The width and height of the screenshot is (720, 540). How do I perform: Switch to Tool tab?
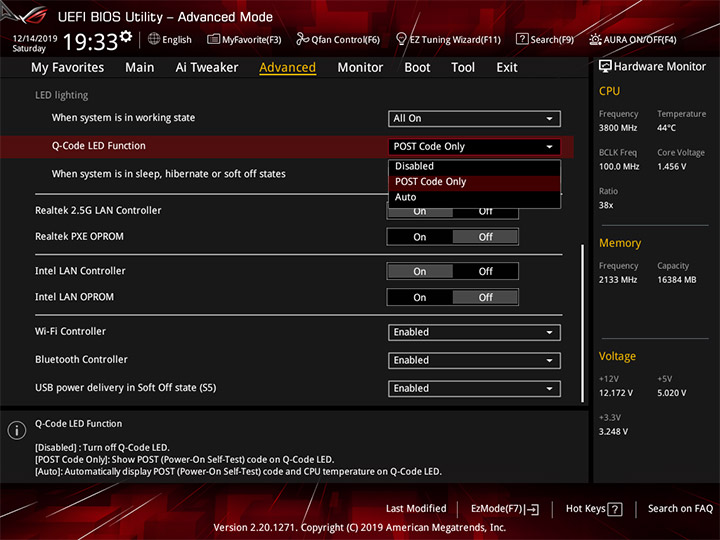point(463,68)
